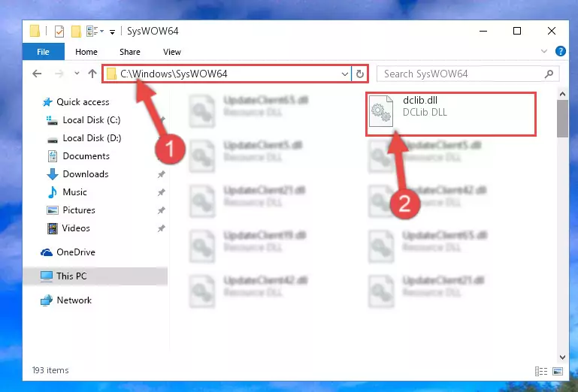Open the File menu tab
Screen dimensions: 578x392
point(43,52)
